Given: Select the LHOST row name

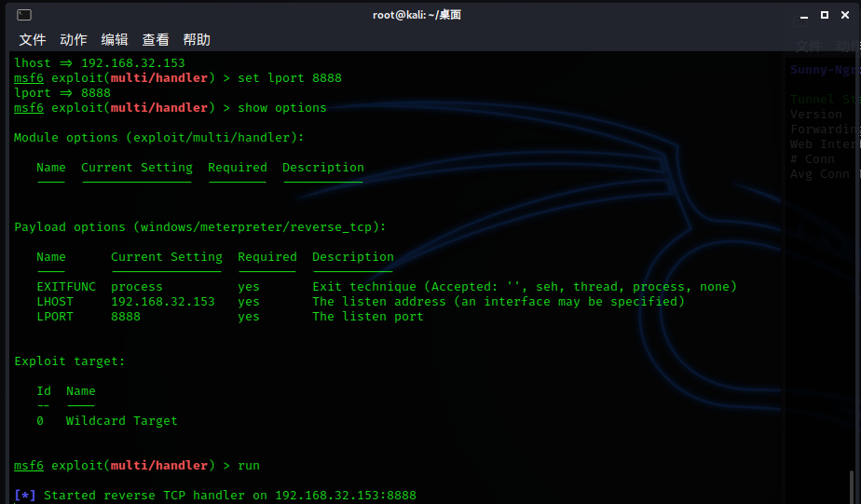Looking at the screenshot, I should (x=55, y=302).
